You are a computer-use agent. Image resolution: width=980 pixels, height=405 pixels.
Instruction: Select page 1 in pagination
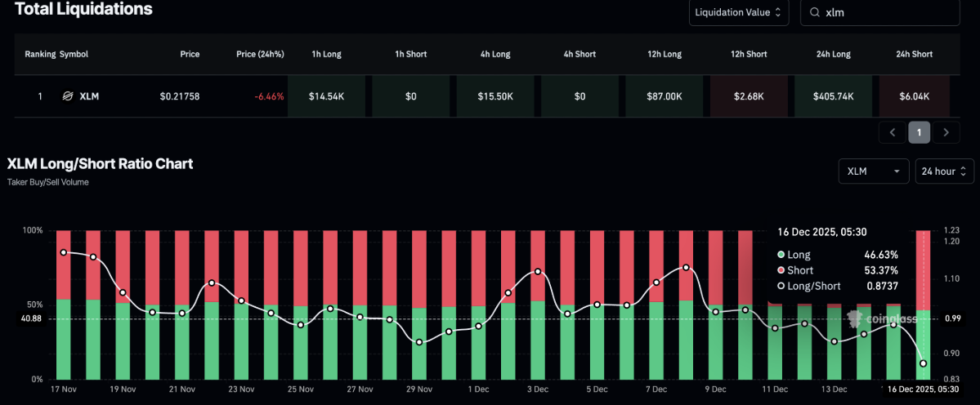pyautogui.click(x=920, y=131)
